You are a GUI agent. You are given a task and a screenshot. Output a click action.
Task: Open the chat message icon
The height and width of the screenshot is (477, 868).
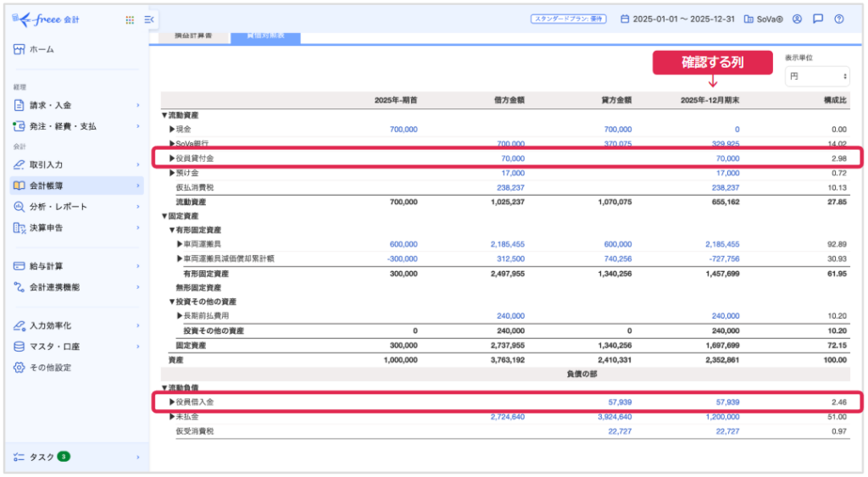tap(817, 19)
